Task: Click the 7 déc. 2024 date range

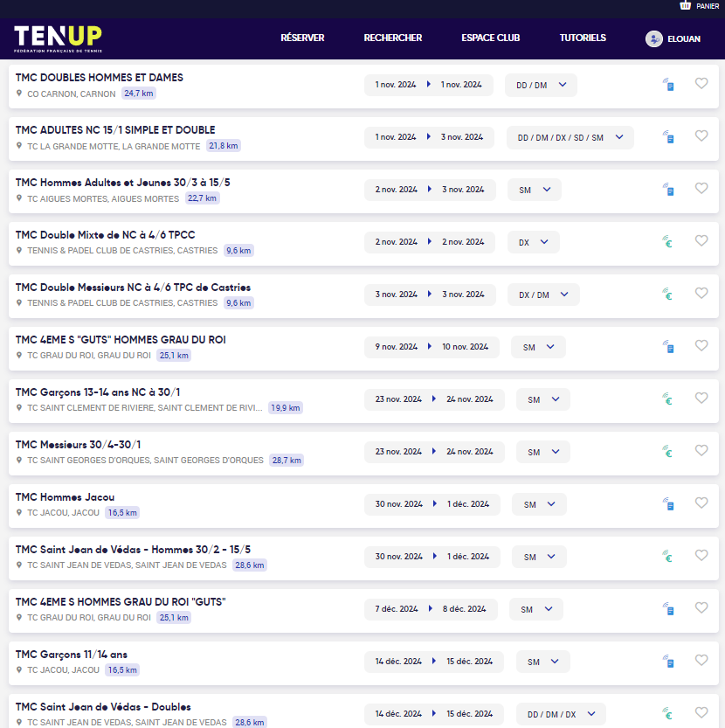Action: click(x=431, y=610)
